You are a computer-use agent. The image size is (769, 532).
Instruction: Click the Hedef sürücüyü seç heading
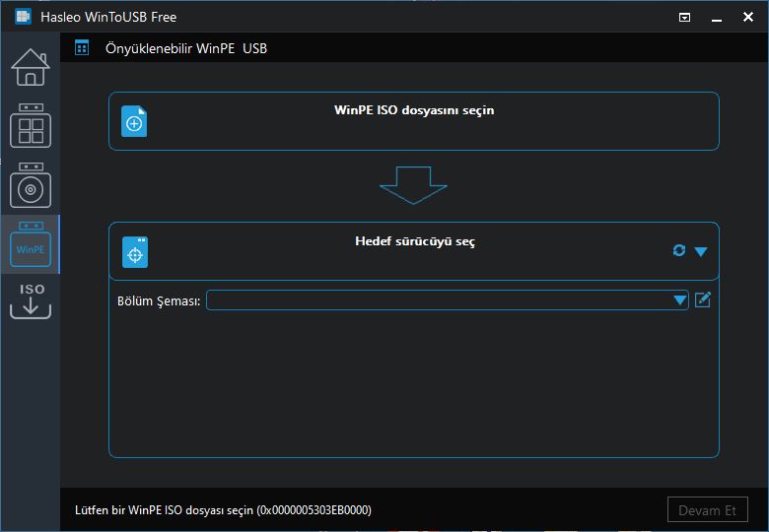[415, 241]
